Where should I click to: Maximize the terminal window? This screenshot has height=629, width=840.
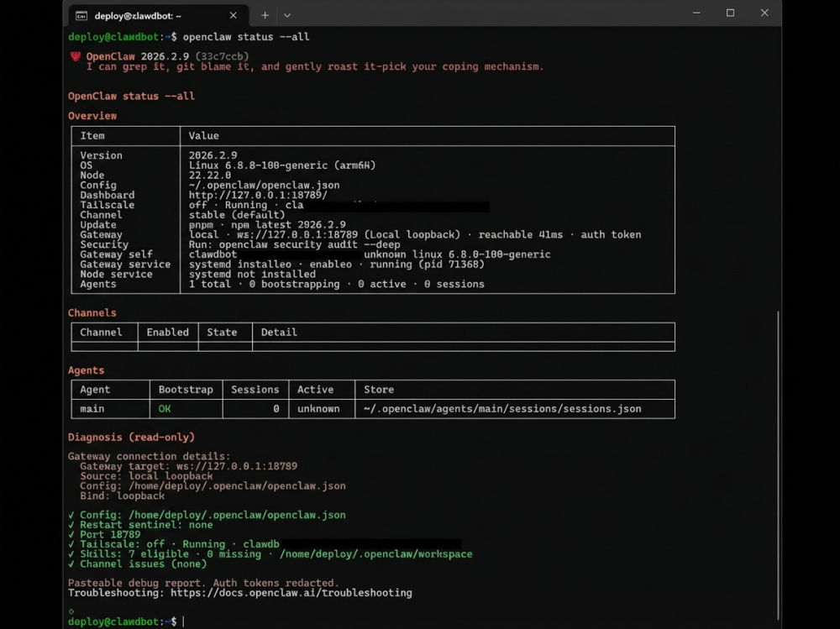pyautogui.click(x=730, y=13)
